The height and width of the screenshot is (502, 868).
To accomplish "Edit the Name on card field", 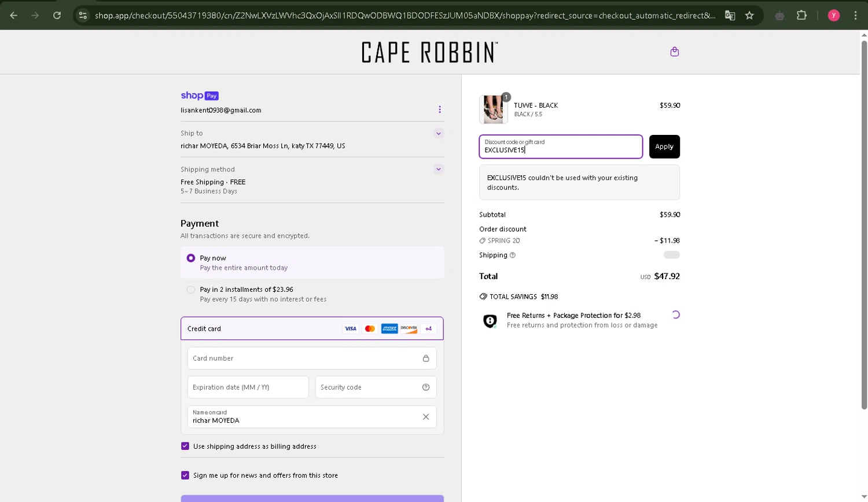I will point(312,417).
